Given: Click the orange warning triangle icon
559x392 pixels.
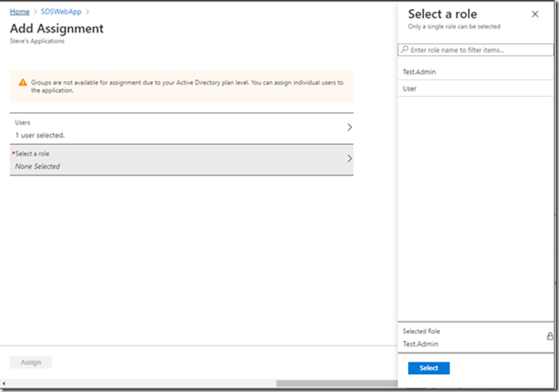Looking at the screenshot, I should (x=23, y=83).
